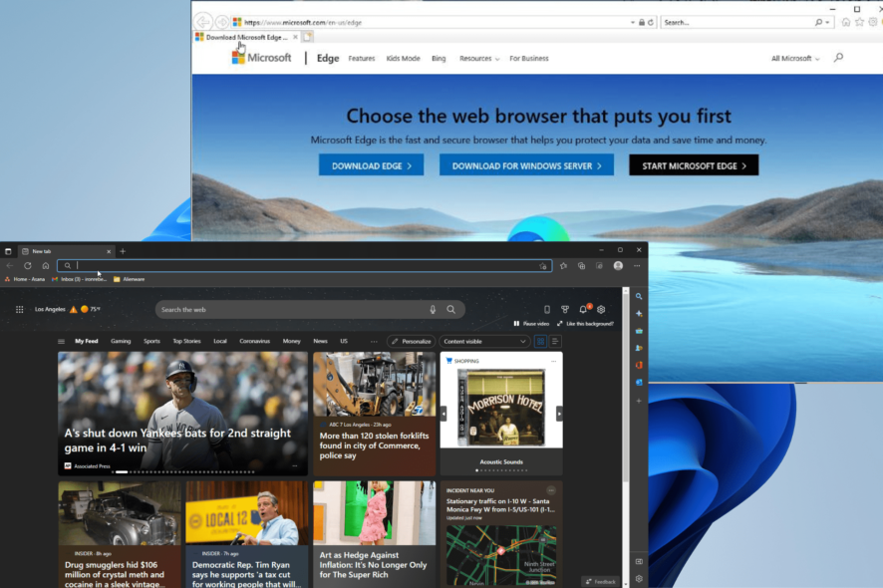Click the Edge back arrow
Viewport: 883px width, 588px height.
tap(10, 266)
